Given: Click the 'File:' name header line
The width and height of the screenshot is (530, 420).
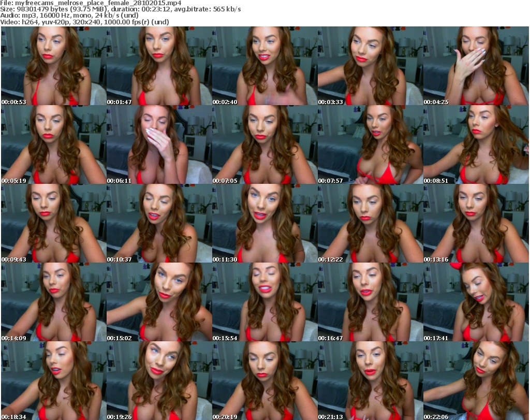Looking at the screenshot, I should tap(91, 3).
